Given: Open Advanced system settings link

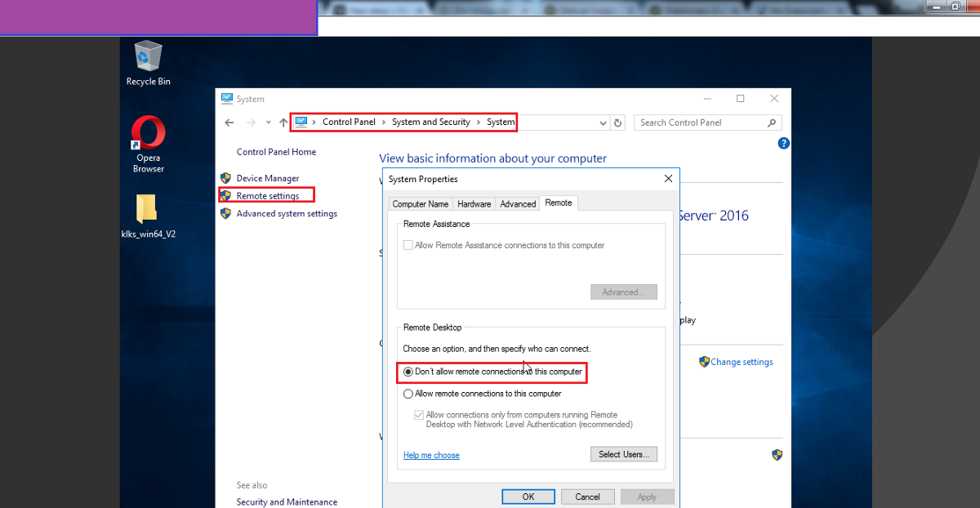Looking at the screenshot, I should 287,213.
